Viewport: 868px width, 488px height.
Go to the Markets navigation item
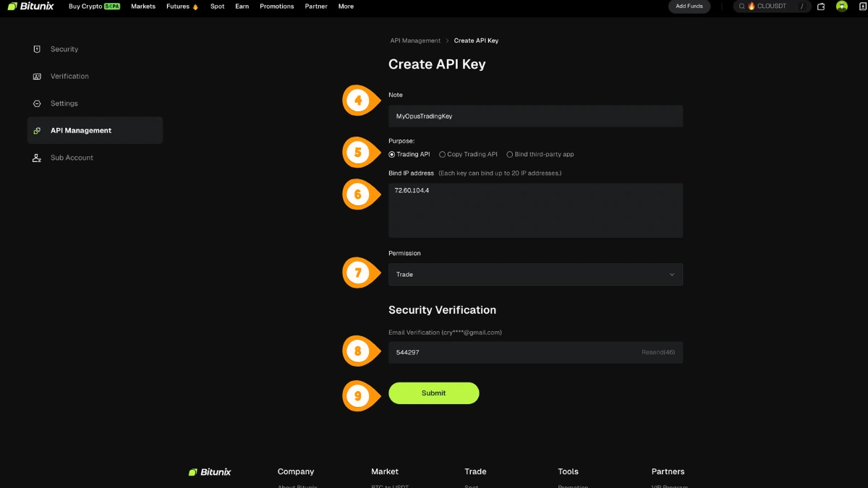click(143, 7)
